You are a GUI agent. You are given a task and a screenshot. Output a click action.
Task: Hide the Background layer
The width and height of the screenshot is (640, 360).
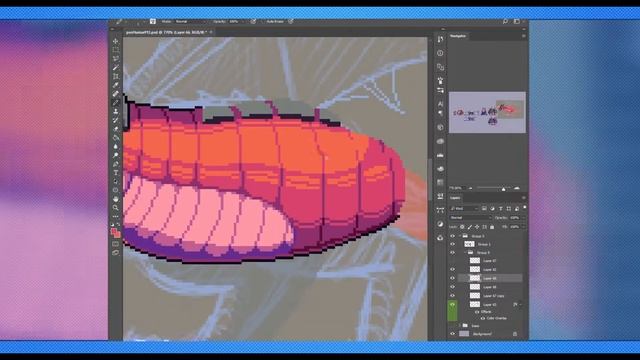(452, 334)
